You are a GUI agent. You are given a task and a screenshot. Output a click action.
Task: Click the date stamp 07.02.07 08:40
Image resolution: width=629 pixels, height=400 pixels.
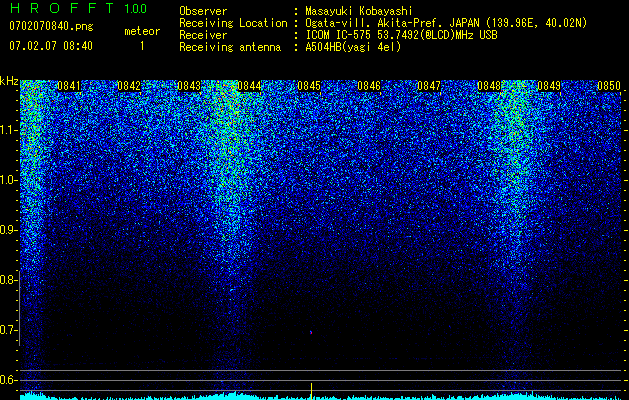(x=51, y=46)
